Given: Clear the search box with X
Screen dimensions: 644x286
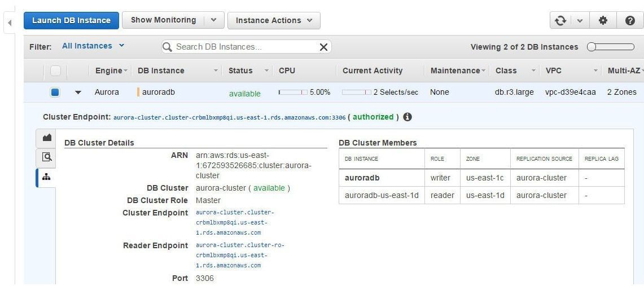Looking at the screenshot, I should [323, 47].
